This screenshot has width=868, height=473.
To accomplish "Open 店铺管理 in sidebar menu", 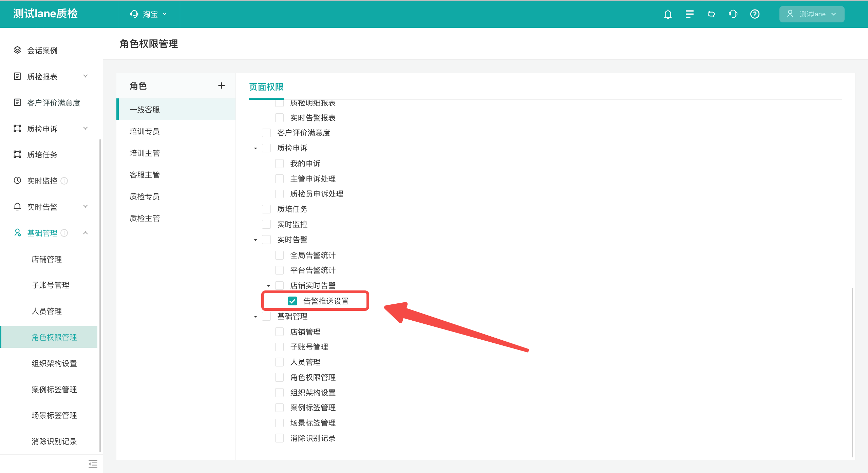I will pyautogui.click(x=47, y=259).
